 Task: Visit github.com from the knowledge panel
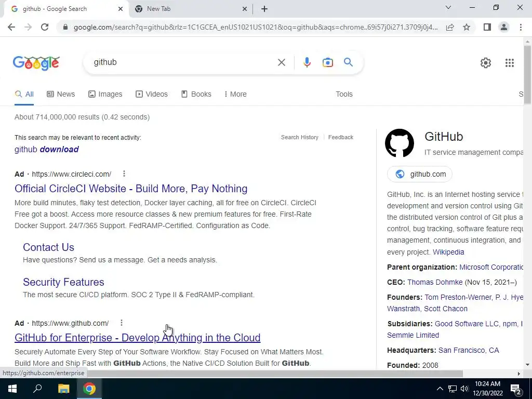[419, 174]
